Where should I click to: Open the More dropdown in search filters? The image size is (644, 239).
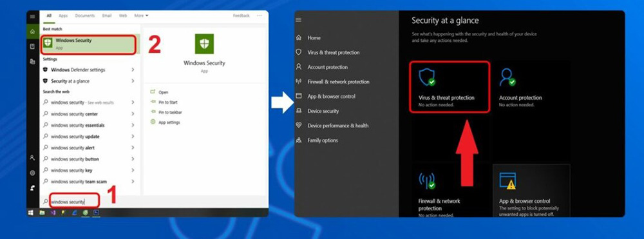click(x=141, y=15)
